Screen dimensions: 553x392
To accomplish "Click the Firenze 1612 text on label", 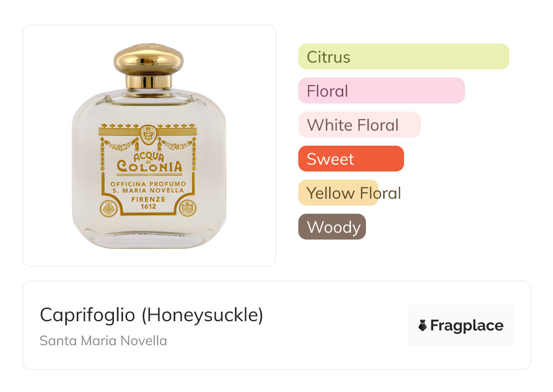I will [148, 203].
